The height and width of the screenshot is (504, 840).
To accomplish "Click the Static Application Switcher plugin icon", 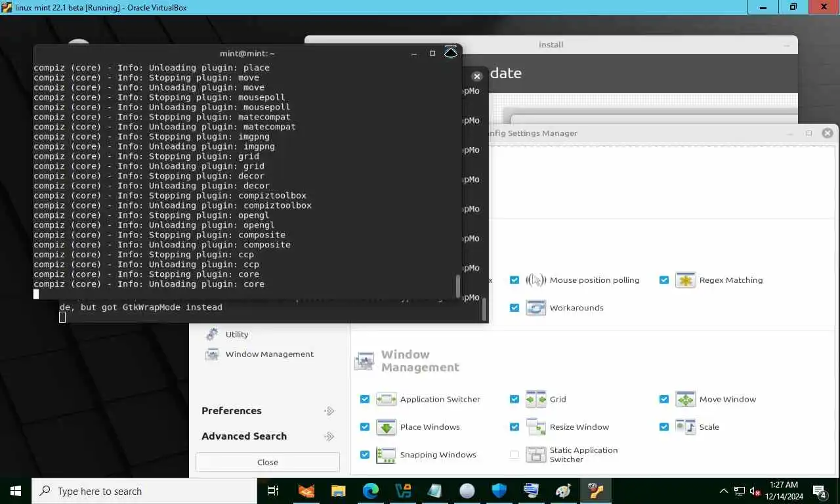I will coord(535,455).
